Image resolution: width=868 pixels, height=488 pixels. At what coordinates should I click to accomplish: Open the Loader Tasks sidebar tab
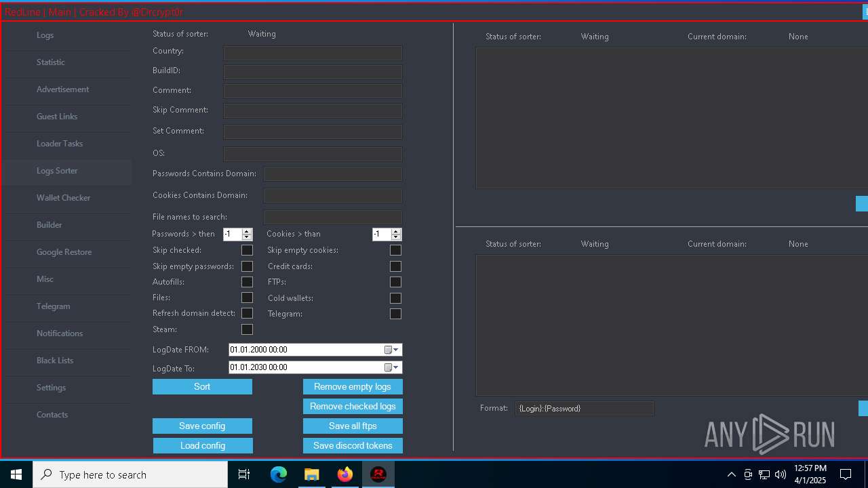[x=66, y=144]
